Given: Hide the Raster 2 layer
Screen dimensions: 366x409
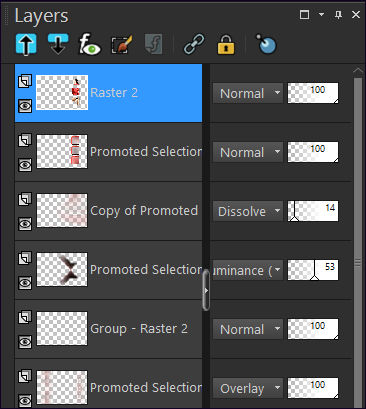Looking at the screenshot, I should click(x=25, y=106).
